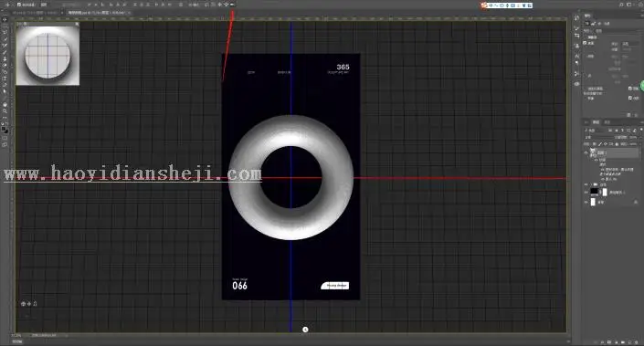Viewport: 644px width, 346px height.
Task: Hide the color fill layer eye icon
Action: click(586, 192)
